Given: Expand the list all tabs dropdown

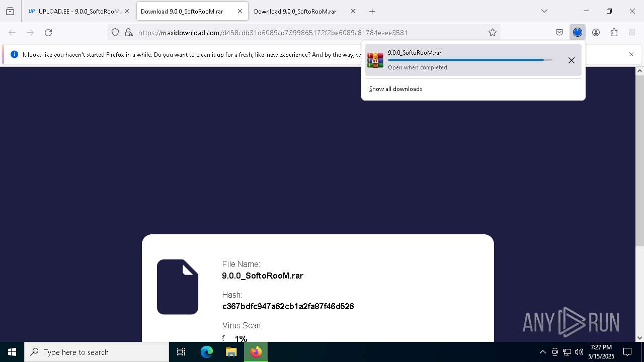Looking at the screenshot, I should [x=544, y=11].
